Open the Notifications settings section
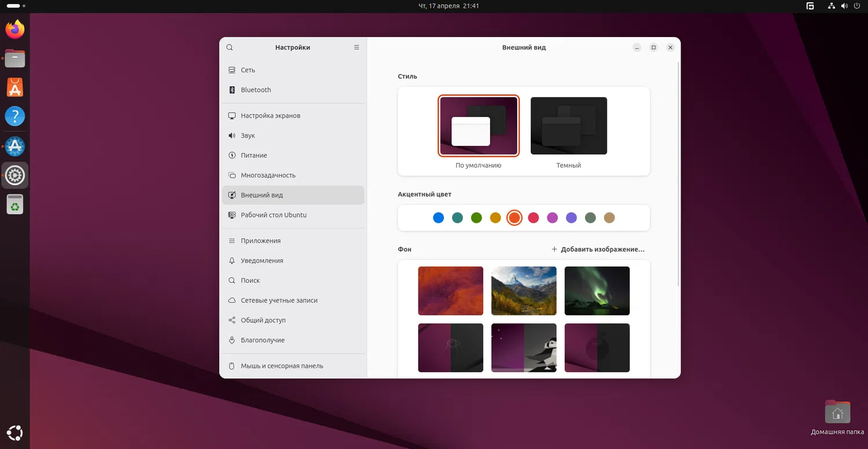The image size is (868, 449). [x=262, y=260]
